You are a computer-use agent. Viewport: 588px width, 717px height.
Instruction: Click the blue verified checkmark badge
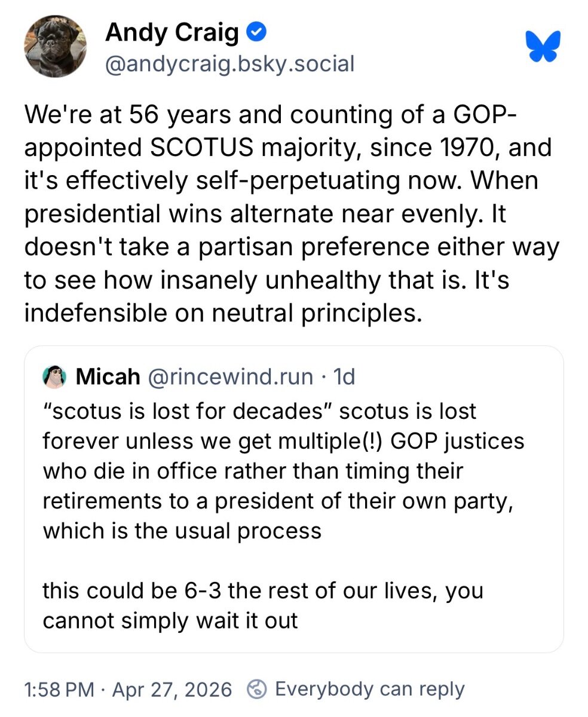point(257,32)
